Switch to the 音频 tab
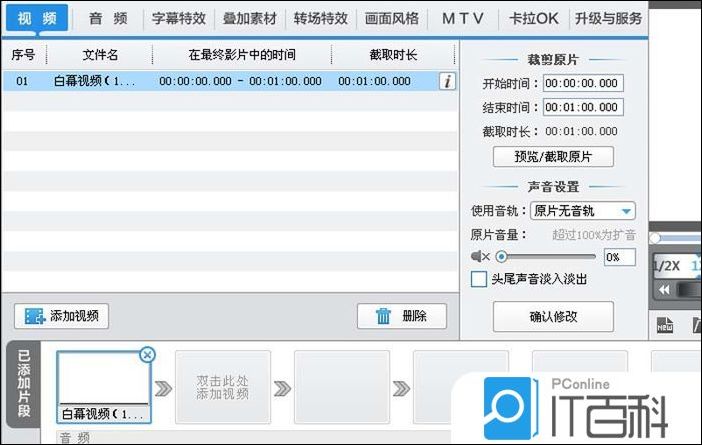 click(x=108, y=18)
